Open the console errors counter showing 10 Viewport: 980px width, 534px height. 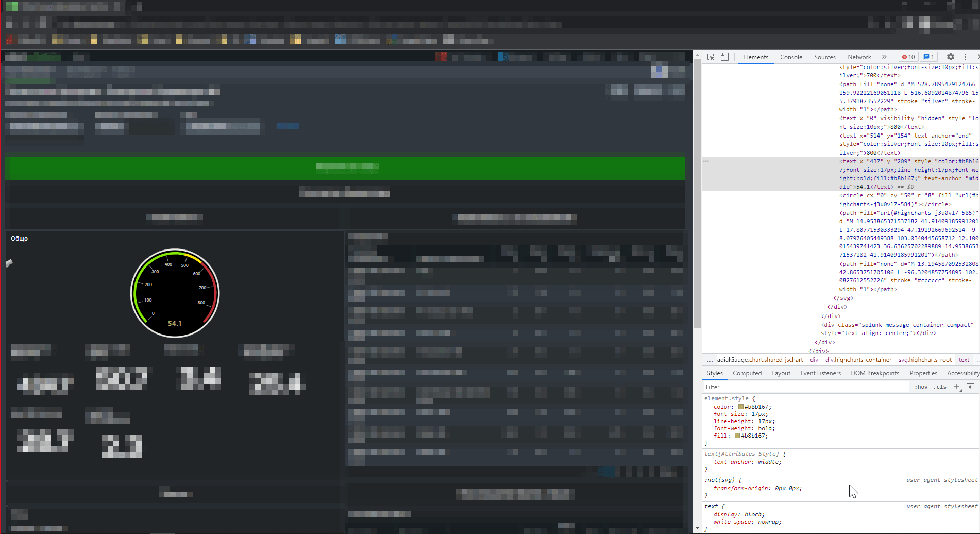click(x=908, y=57)
